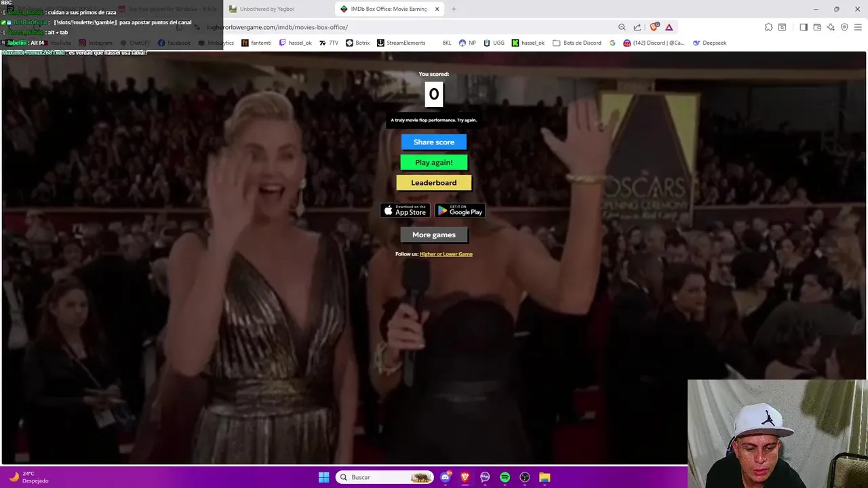Open the (142) Discord bookmark
The width and height of the screenshot is (868, 488).
pyautogui.click(x=654, y=43)
